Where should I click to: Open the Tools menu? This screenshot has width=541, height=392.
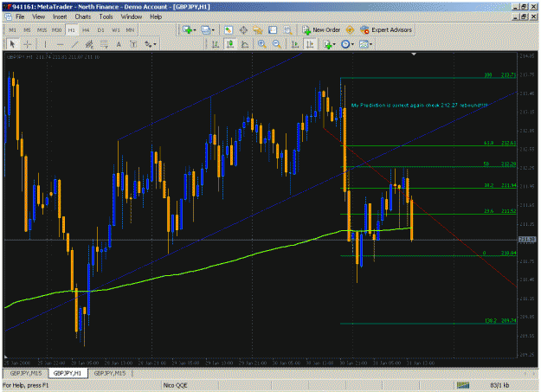[x=106, y=16]
